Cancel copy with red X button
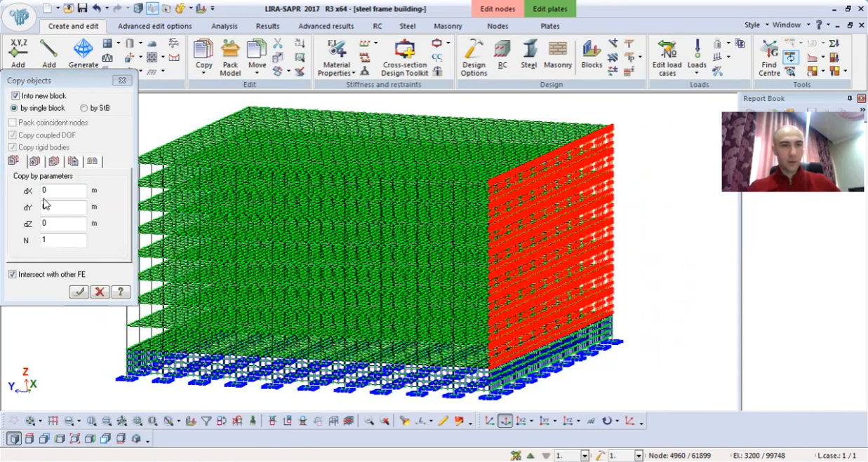Image resolution: width=868 pixels, height=462 pixels. (x=100, y=292)
